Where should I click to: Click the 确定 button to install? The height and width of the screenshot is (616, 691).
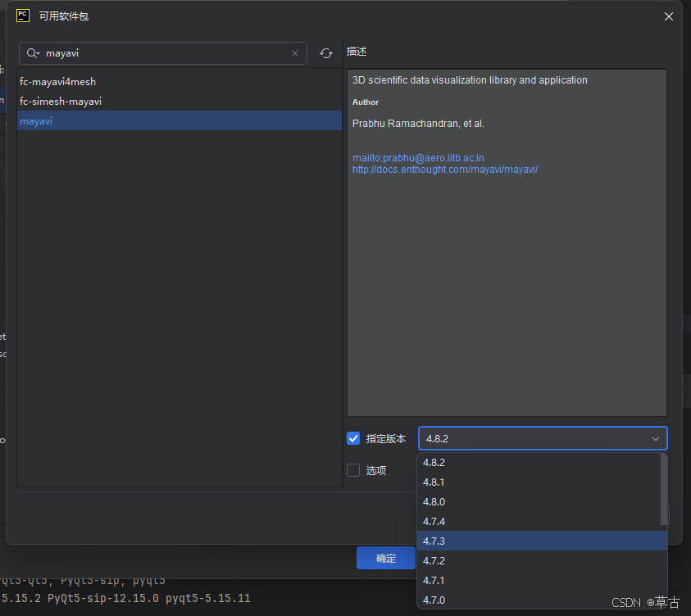tap(385, 558)
